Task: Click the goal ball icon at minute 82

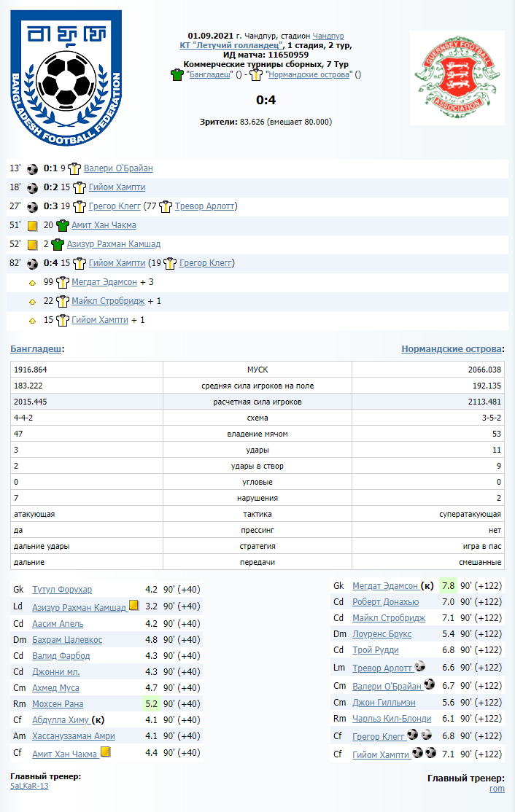Action: (x=32, y=264)
